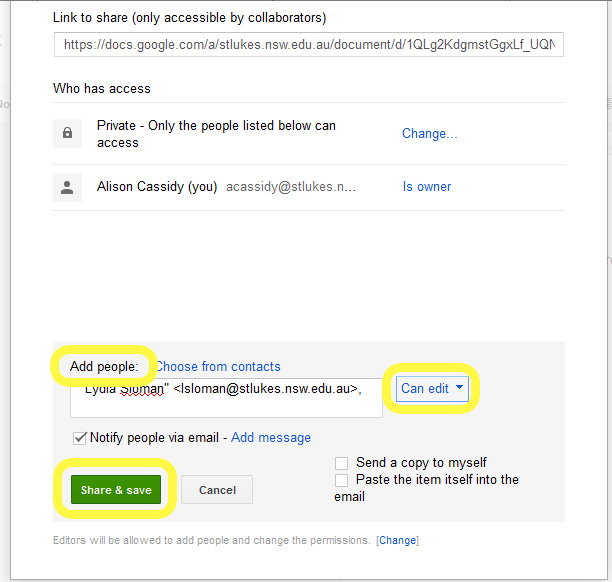Check Paste the item itself into email
The width and height of the screenshot is (612, 582).
[342, 480]
